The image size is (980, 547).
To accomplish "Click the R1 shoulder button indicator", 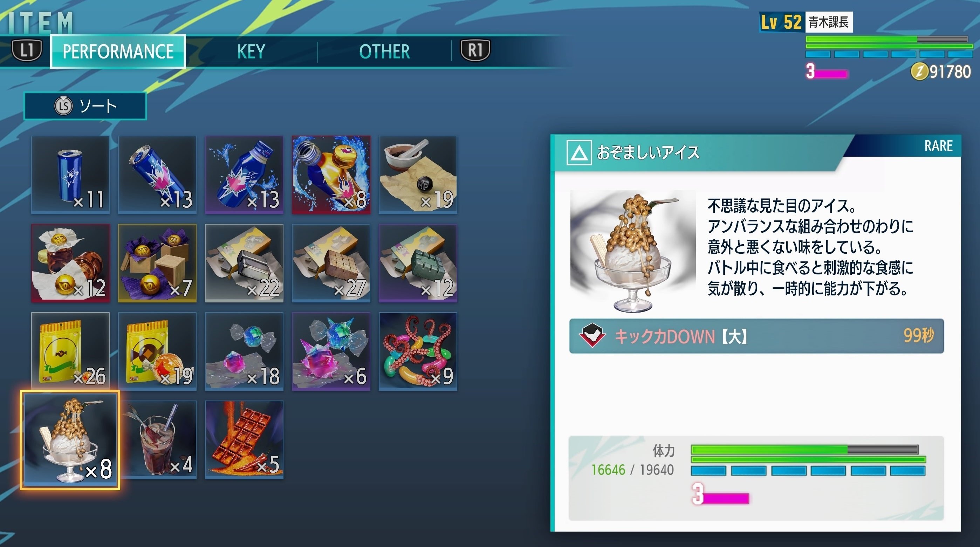I will (x=475, y=50).
